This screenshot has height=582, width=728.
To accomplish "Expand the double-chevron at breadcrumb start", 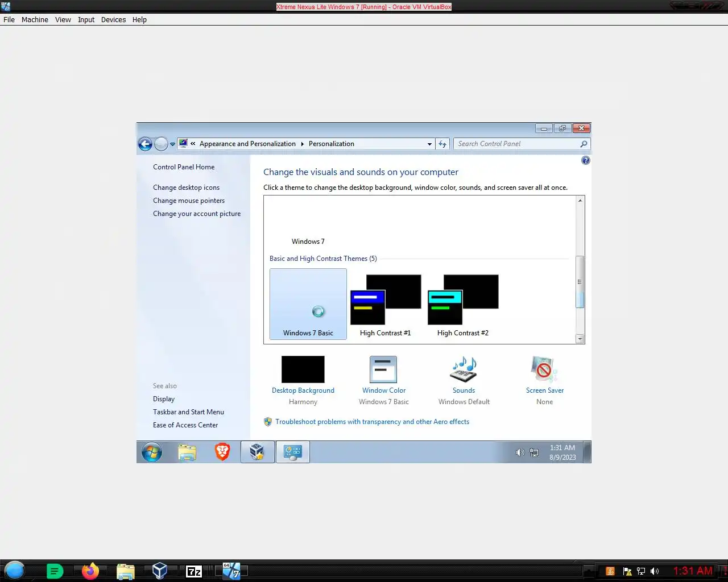I will click(x=193, y=144).
